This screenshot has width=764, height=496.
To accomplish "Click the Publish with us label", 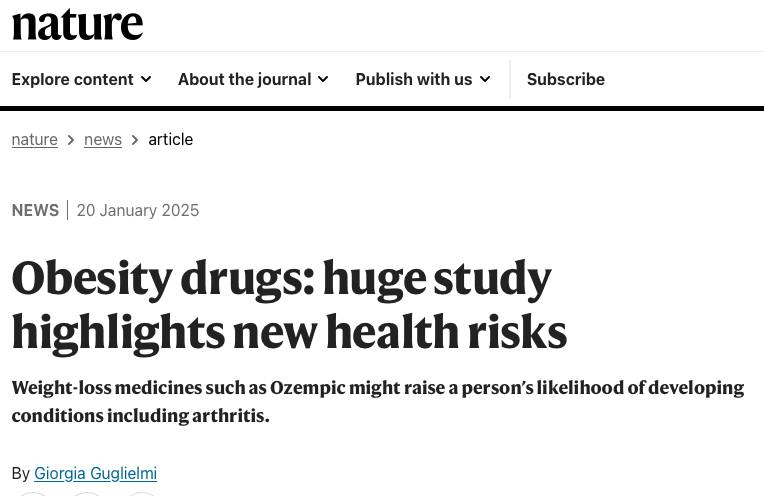I will coord(413,79).
